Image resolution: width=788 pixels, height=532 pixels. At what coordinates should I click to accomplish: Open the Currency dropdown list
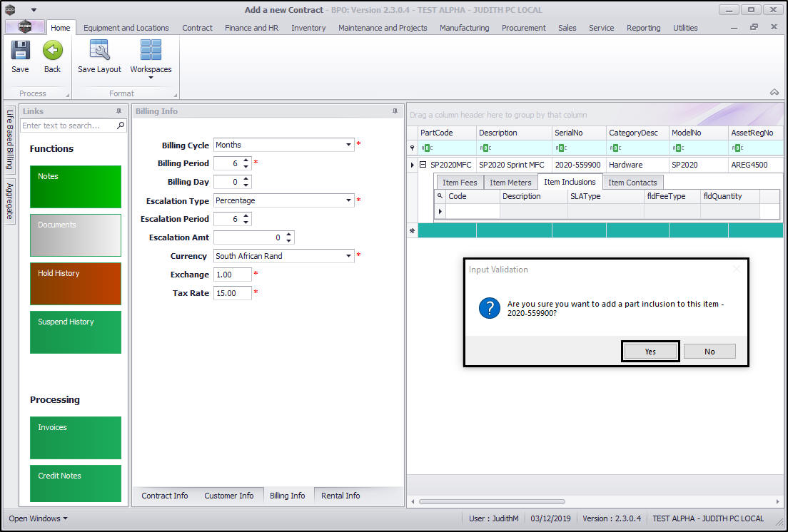[349, 256]
